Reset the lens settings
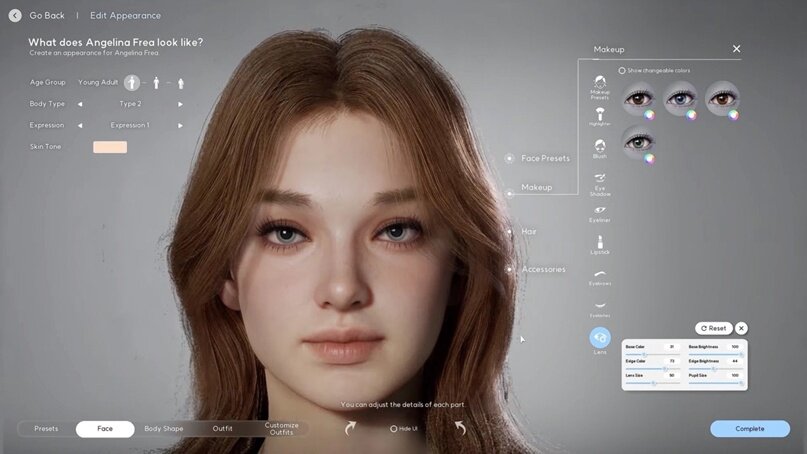This screenshot has height=454, width=807. (x=713, y=328)
